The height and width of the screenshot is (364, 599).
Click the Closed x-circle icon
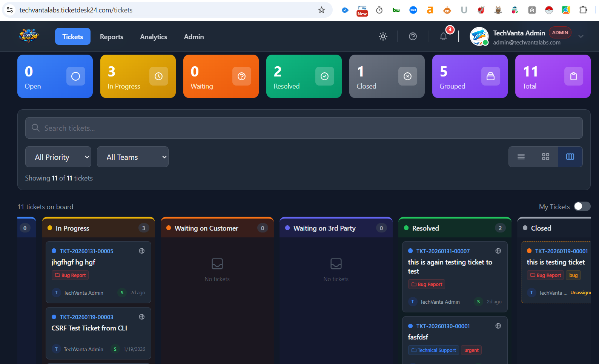pyautogui.click(x=408, y=76)
